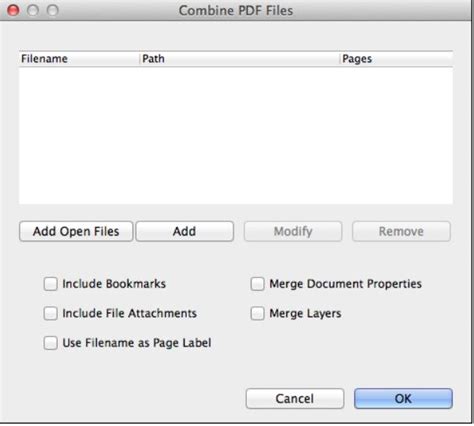
Task: Click the gray zoom window button
Action: tap(53, 10)
